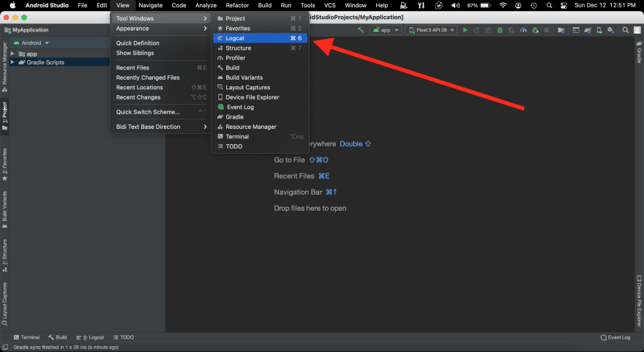Choose Device File Explorer from submenu
Screen dimensions: 644x352
pos(260,97)
